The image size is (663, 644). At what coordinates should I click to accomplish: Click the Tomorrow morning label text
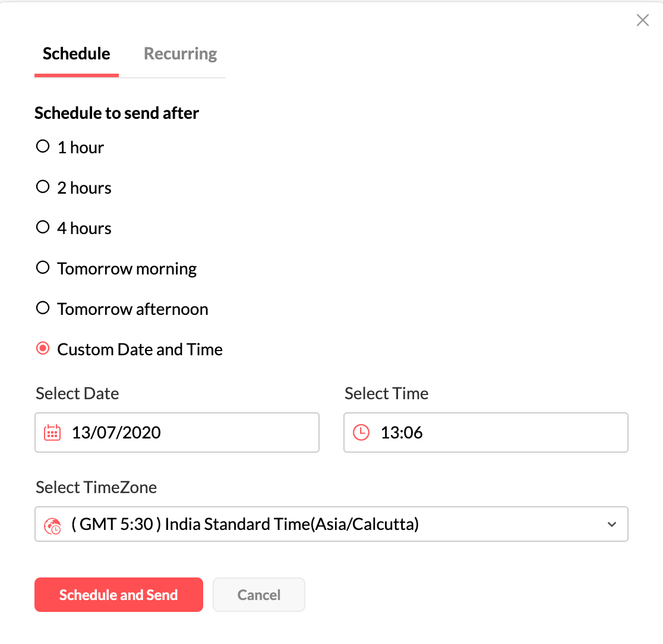click(x=127, y=269)
